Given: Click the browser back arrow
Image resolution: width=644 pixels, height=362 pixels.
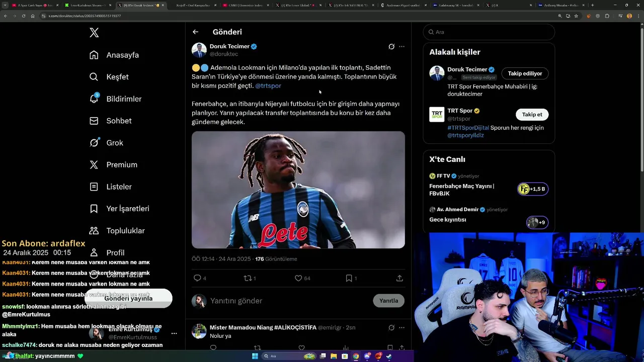Looking at the screenshot, I should pos(6,16).
